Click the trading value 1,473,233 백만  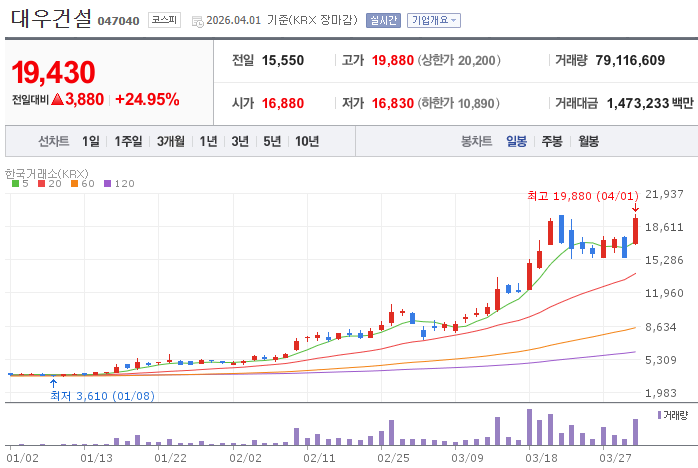[x=650, y=103]
